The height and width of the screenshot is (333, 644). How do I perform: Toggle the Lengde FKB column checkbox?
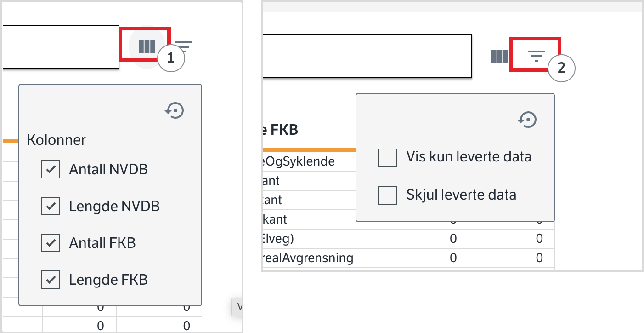coord(51,280)
